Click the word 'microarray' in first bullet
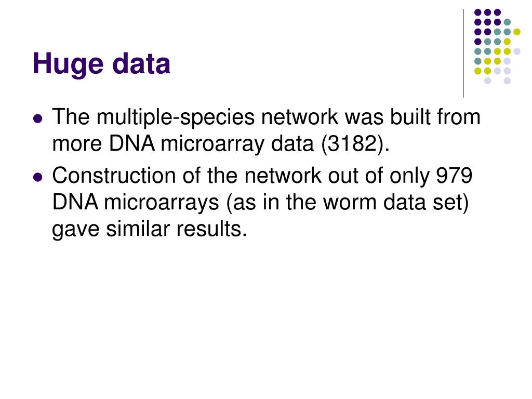This screenshot has width=532, height=399. coord(214,144)
